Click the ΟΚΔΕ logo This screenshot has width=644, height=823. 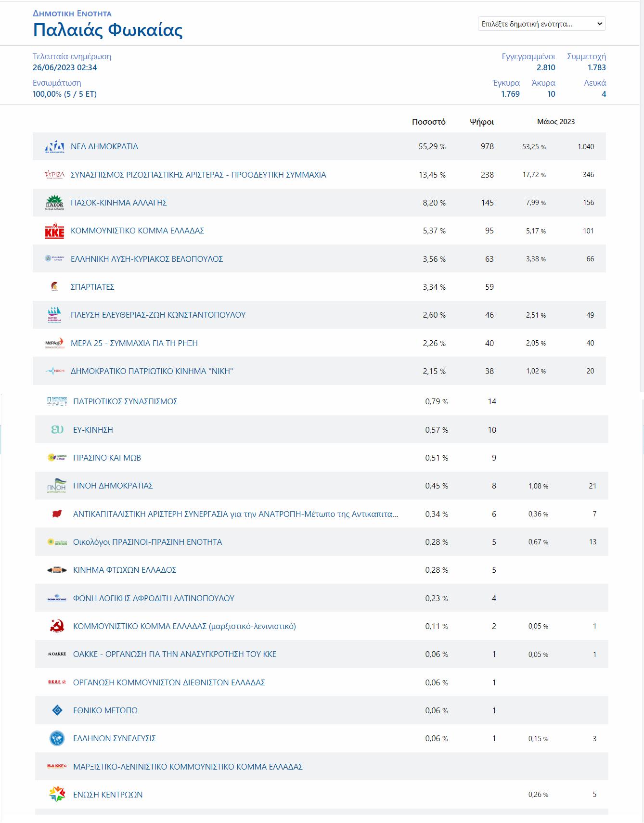coord(57,682)
